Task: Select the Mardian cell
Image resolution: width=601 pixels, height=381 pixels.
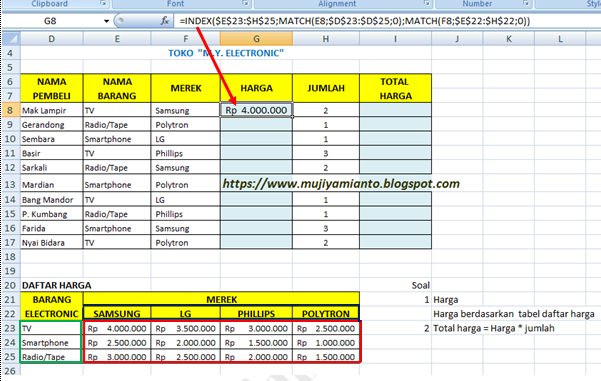Action: pos(51,184)
